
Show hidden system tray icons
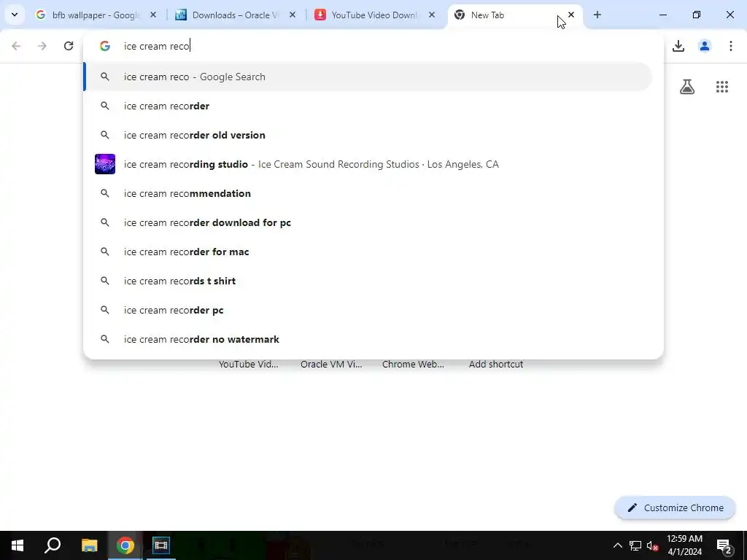617,545
